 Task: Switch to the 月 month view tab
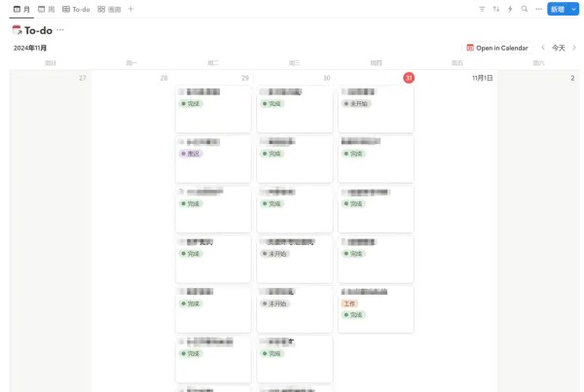click(21, 10)
